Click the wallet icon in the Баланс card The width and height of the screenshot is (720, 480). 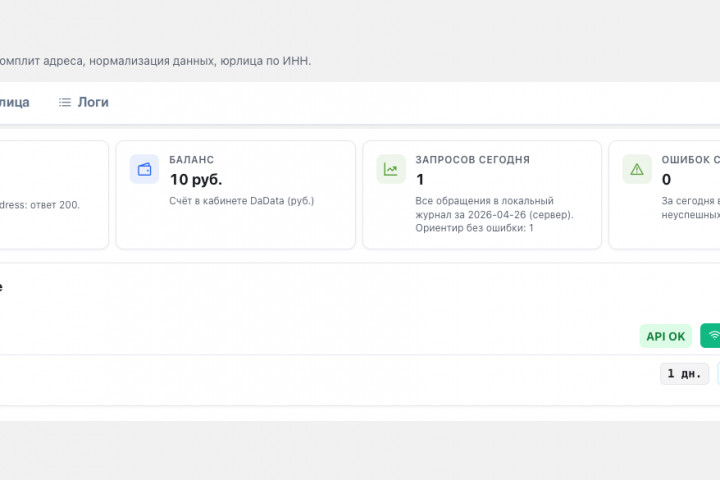pos(144,169)
